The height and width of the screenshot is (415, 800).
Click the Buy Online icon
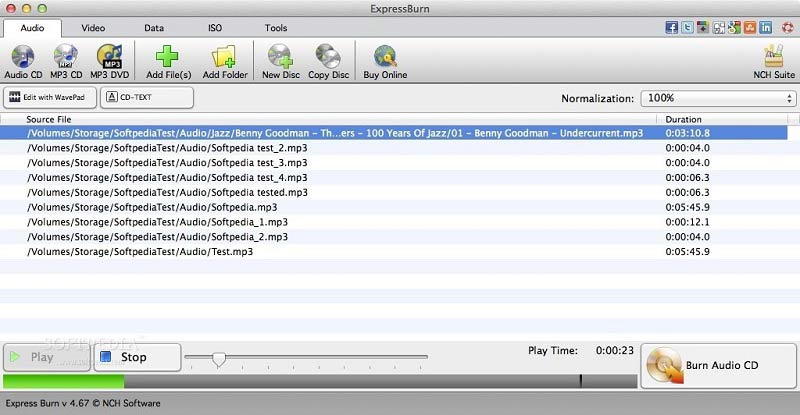385,56
